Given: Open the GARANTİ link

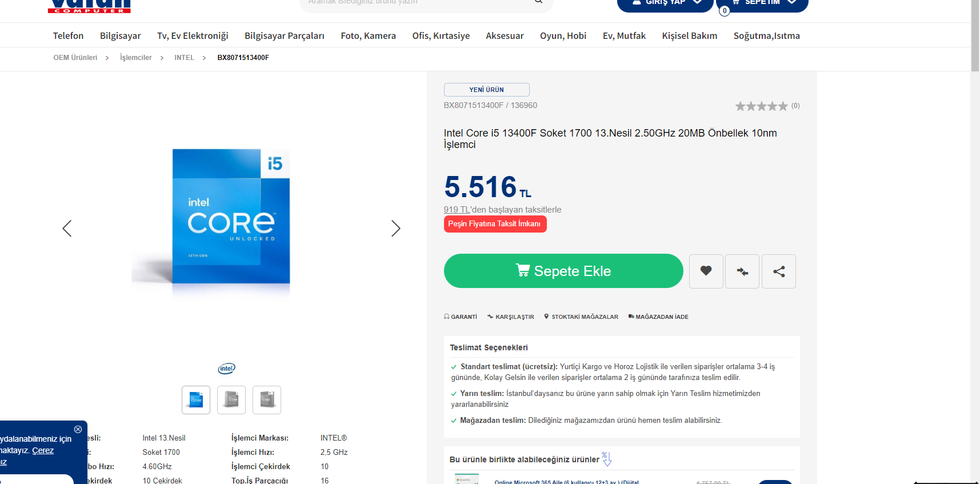Looking at the screenshot, I should [x=461, y=317].
